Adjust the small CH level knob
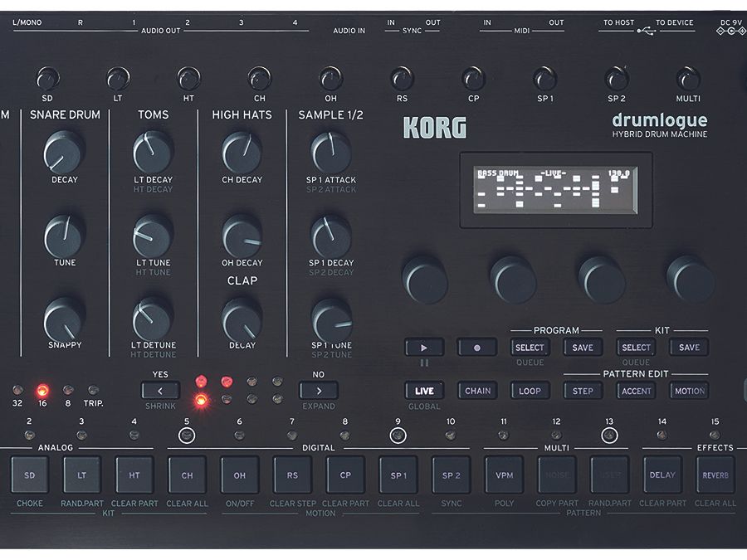The height and width of the screenshot is (560, 747). 260,78
